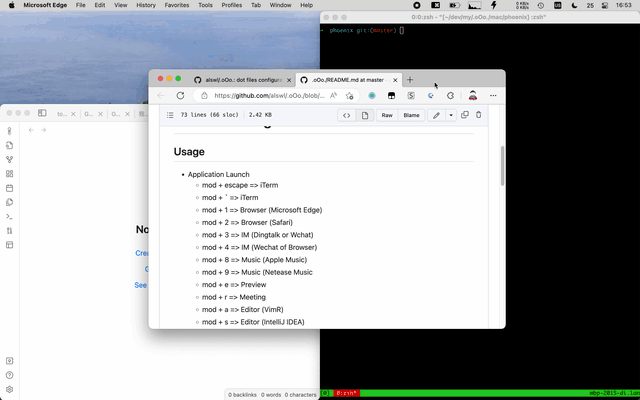Copy raw contents icon
Viewport: 640px width, 400px height.
click(464, 115)
